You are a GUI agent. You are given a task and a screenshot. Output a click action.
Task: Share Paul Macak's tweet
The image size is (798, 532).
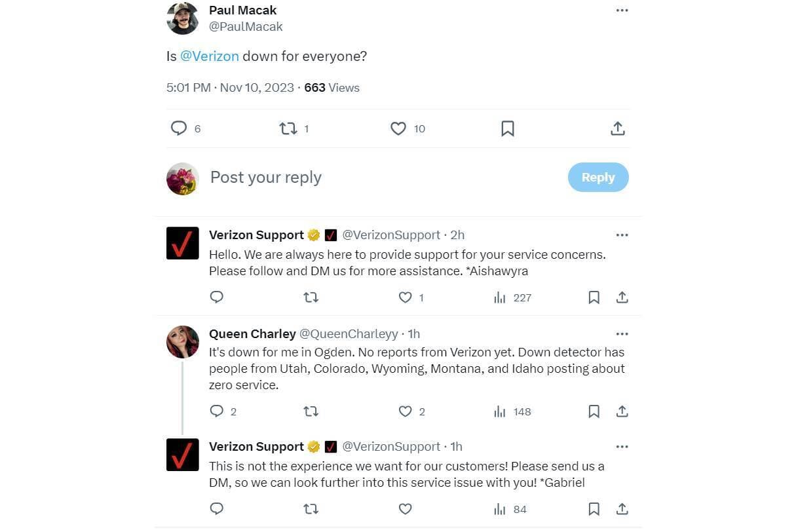[618, 128]
